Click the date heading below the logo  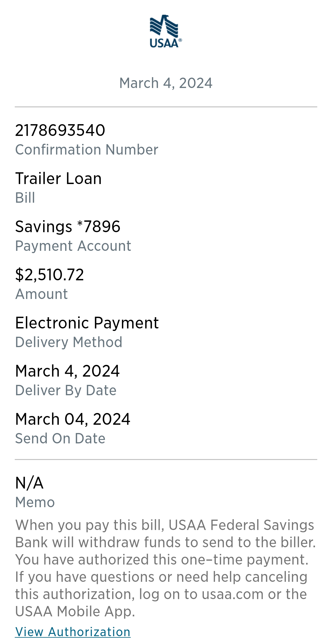point(166,83)
